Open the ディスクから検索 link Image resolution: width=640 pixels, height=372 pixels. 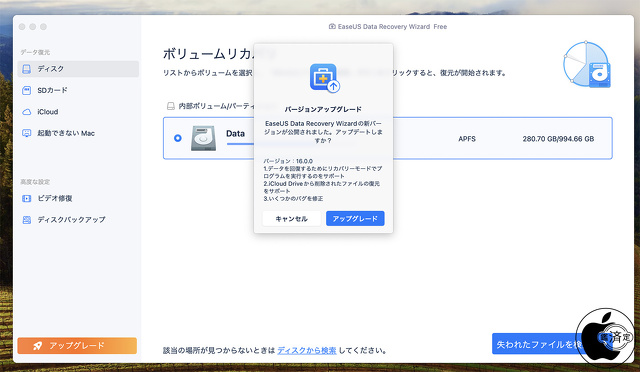tap(307, 350)
